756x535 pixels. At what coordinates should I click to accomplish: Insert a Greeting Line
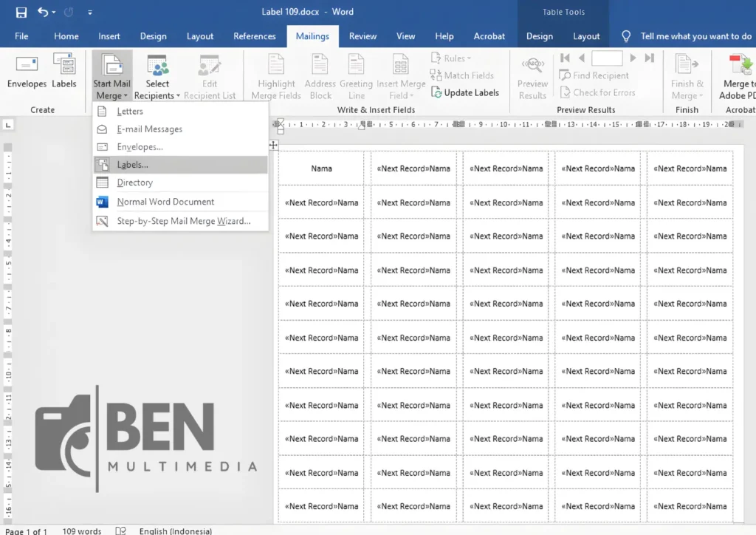[356, 74]
